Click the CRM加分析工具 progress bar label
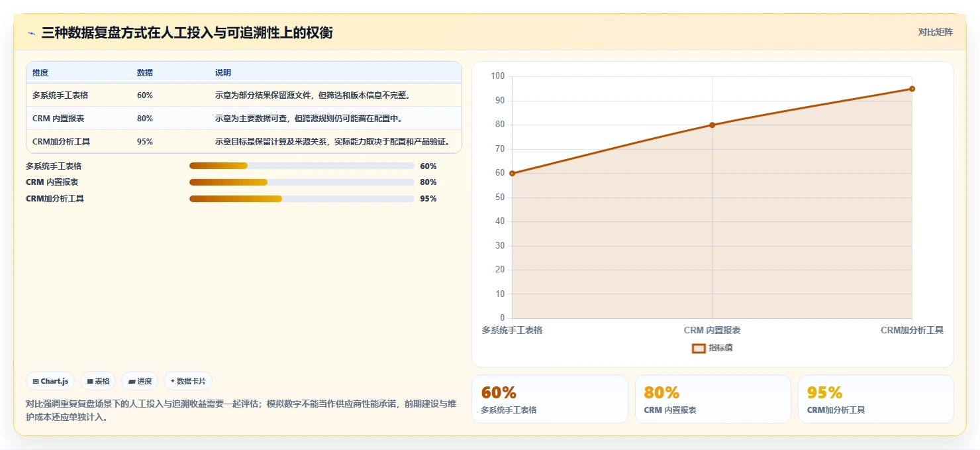This screenshot has height=450, width=980. click(x=55, y=199)
